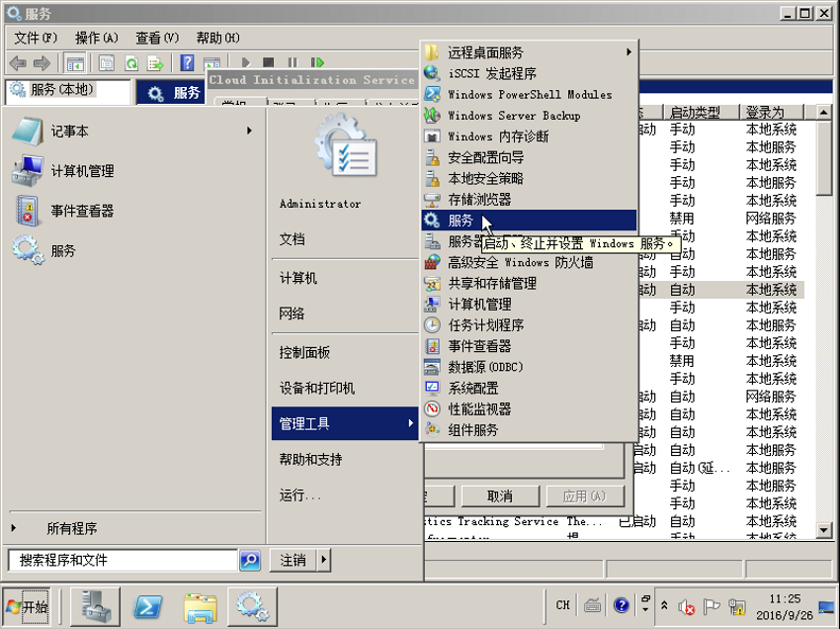Expand 记事本 recent files arrow

249,131
